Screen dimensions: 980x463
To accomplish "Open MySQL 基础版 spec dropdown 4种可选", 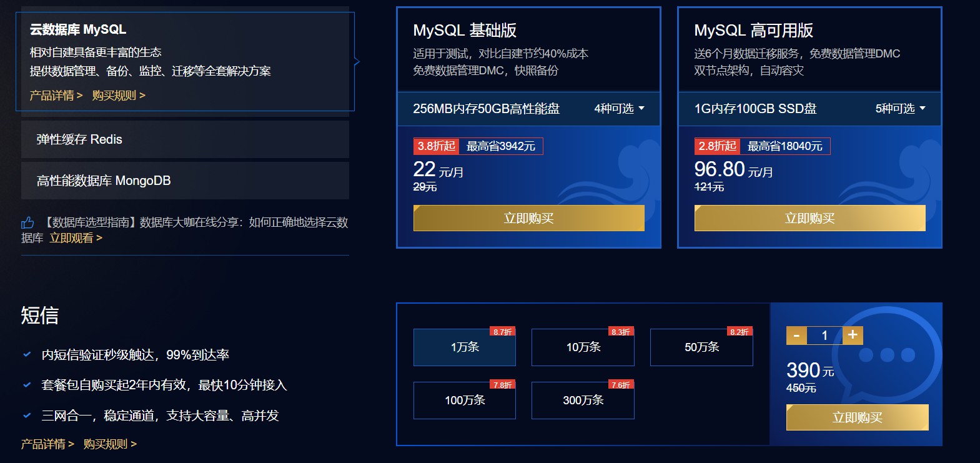I will tap(619, 109).
